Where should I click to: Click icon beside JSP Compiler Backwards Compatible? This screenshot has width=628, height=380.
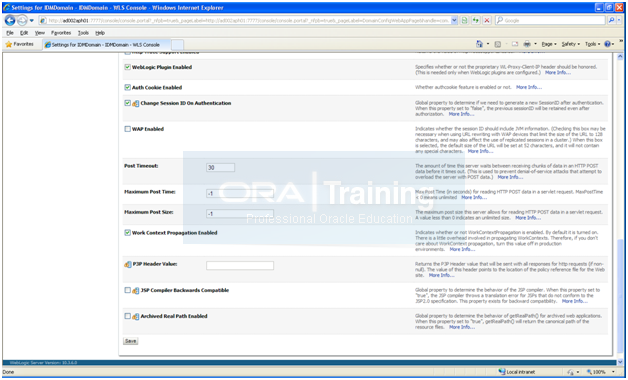(x=135, y=290)
